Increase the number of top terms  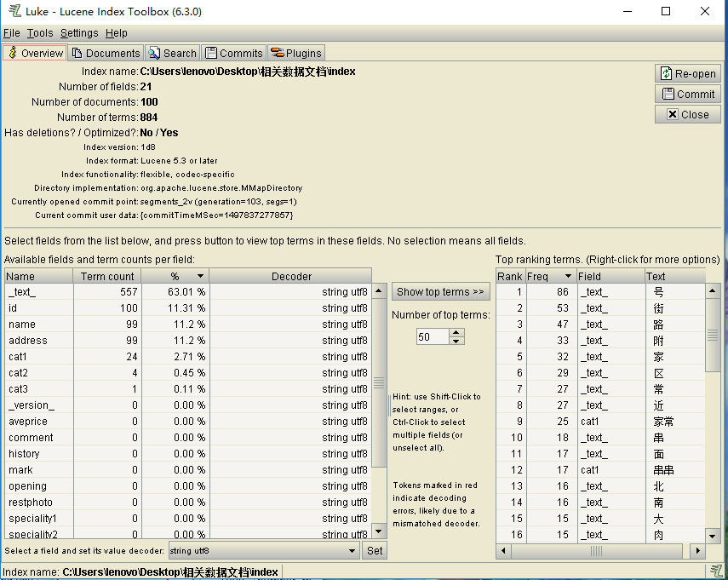pyautogui.click(x=457, y=332)
